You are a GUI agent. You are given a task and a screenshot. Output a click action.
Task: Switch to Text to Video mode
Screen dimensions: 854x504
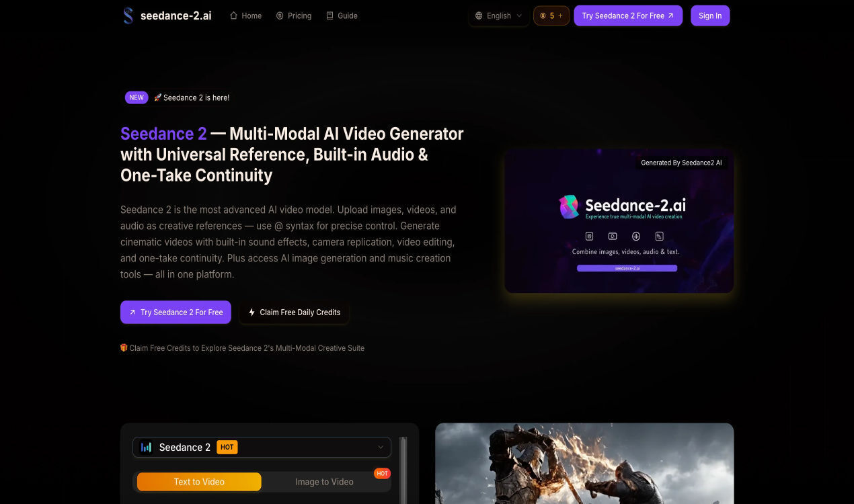pos(199,482)
